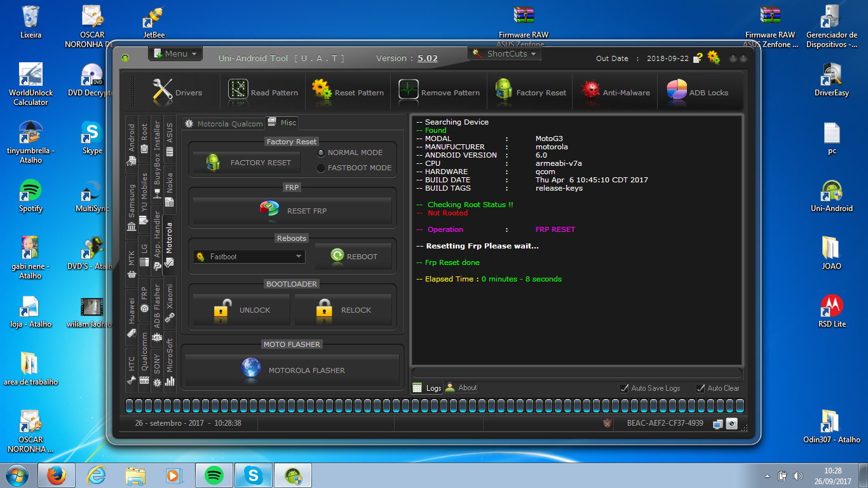
Task: Click the monitor icon in the status bar
Action: pos(718,423)
